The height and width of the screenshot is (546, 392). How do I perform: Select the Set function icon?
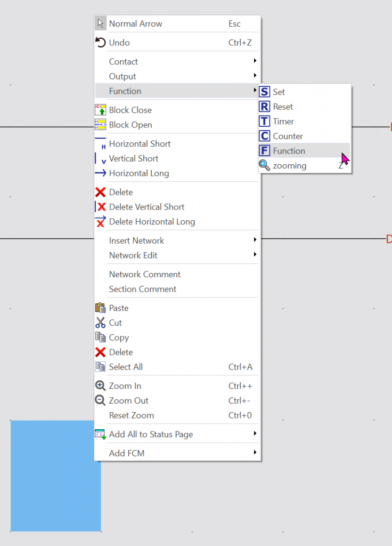click(x=264, y=92)
